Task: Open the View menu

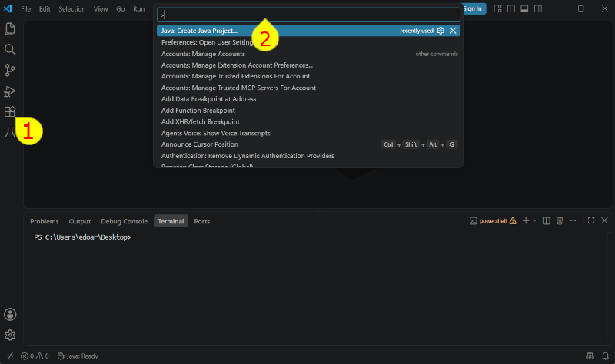Action: coord(101,8)
